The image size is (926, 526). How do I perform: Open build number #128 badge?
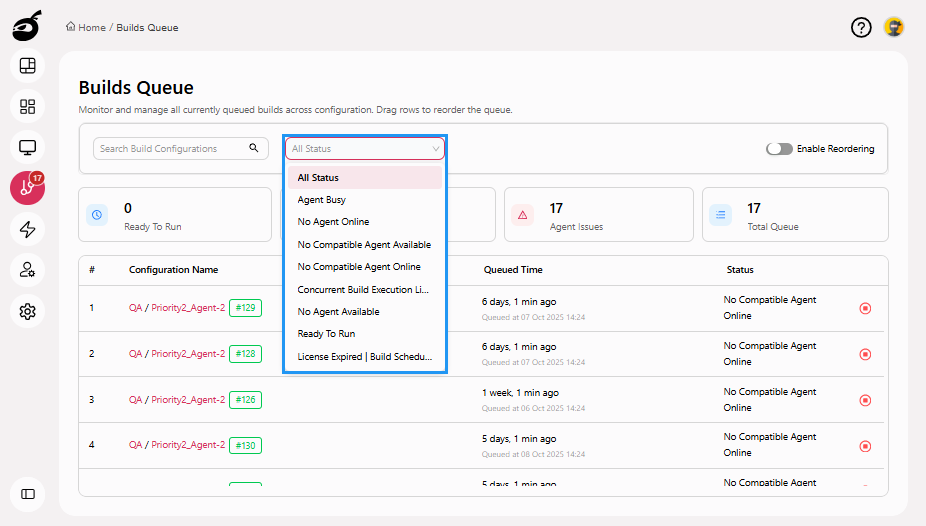pos(245,354)
